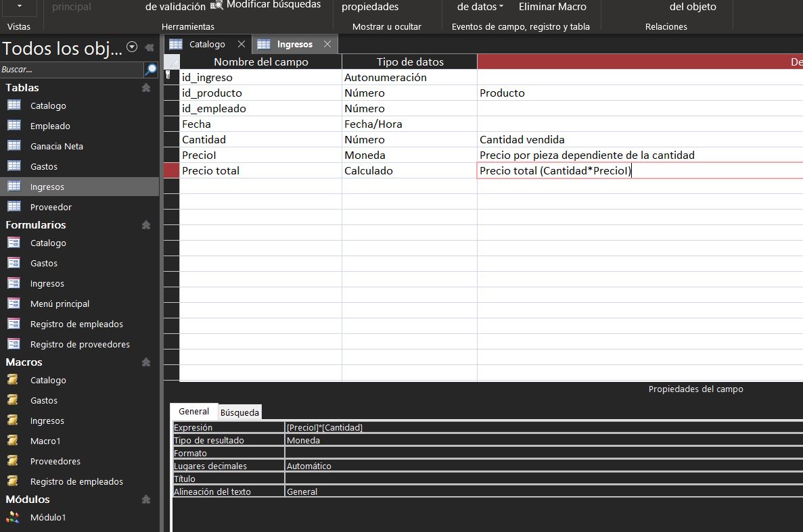This screenshot has height=532, width=803.
Task: Switch to the Catalogo document tab
Action: pos(207,44)
